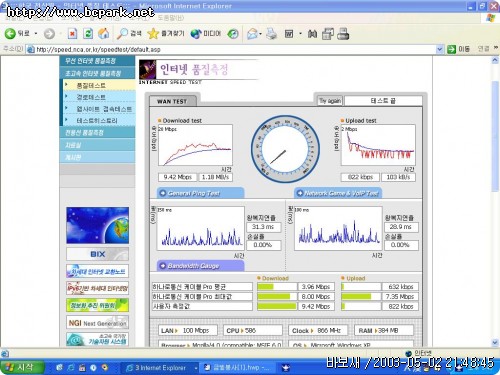Switch to the Internet Explorer taskbar group

coord(160,368)
